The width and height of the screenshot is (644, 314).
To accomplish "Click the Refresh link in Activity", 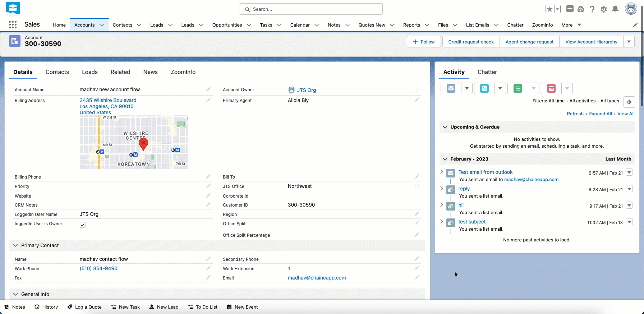I will (575, 114).
